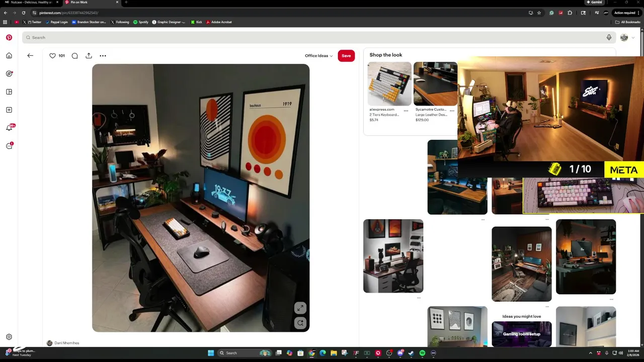
Task: Open the Kick bookmark
Action: pyautogui.click(x=197, y=22)
